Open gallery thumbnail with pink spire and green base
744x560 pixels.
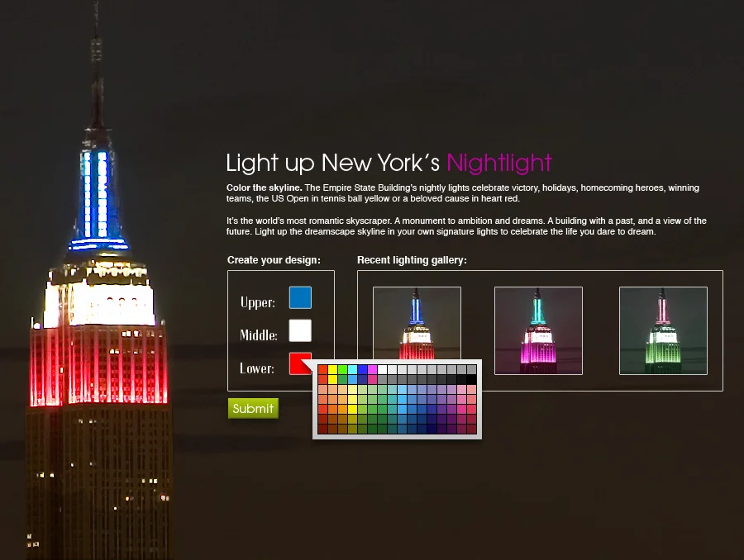[663, 330]
